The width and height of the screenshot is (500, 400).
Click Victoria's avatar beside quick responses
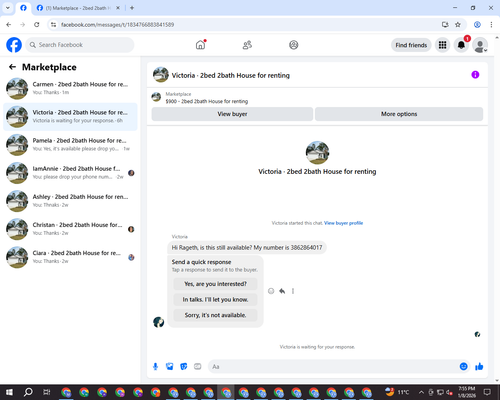pos(159,322)
